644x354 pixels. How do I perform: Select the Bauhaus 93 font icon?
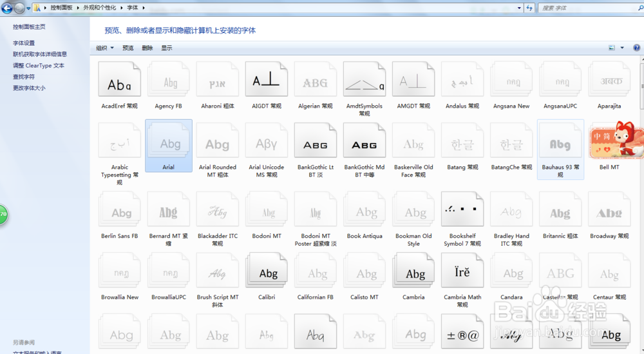(x=560, y=141)
